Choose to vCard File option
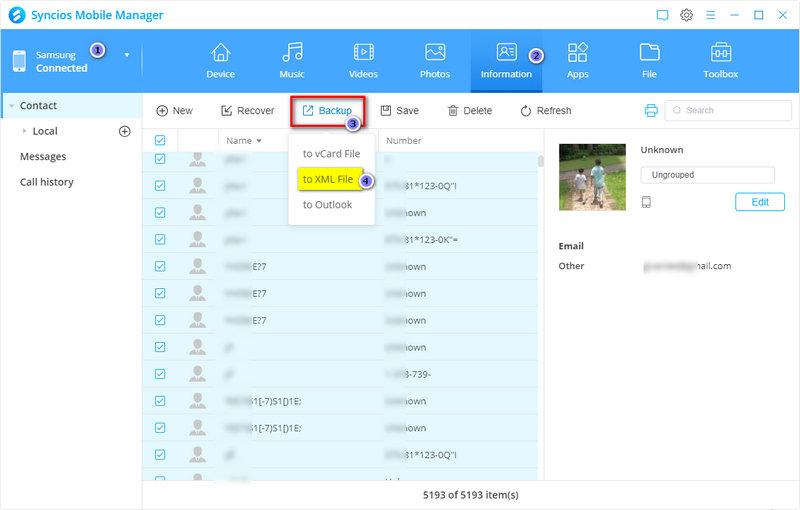This screenshot has width=800, height=510. click(331, 154)
